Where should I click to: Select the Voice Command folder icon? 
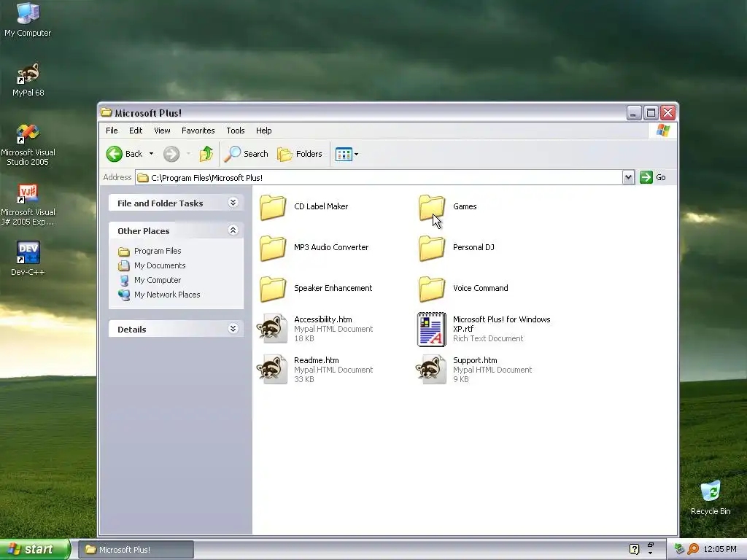[x=432, y=289]
